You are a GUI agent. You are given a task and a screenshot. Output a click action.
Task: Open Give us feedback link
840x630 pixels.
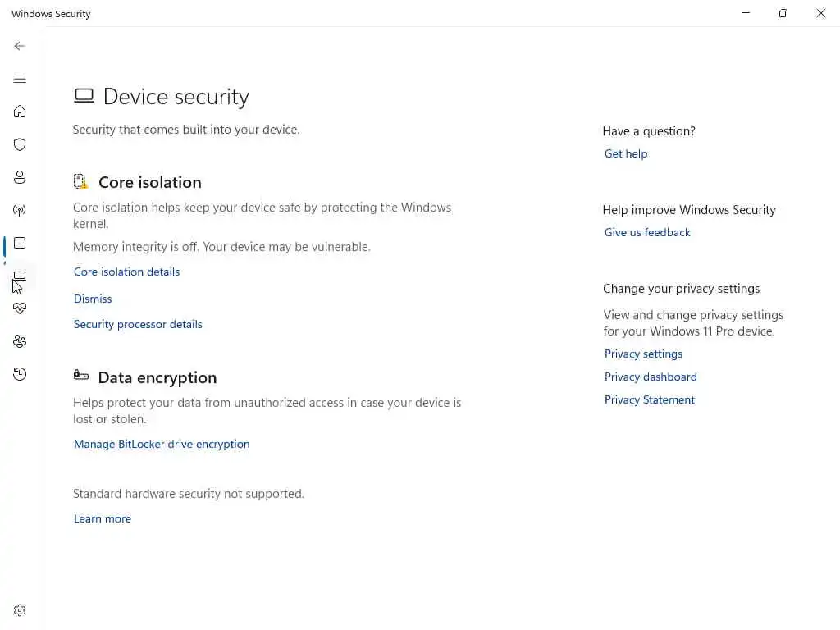coord(647,232)
